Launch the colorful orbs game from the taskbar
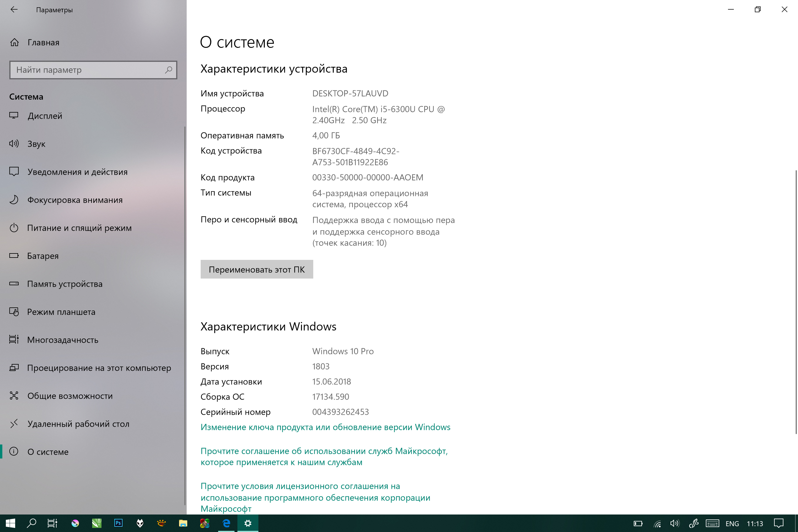This screenshot has width=798, height=532. coord(204,523)
